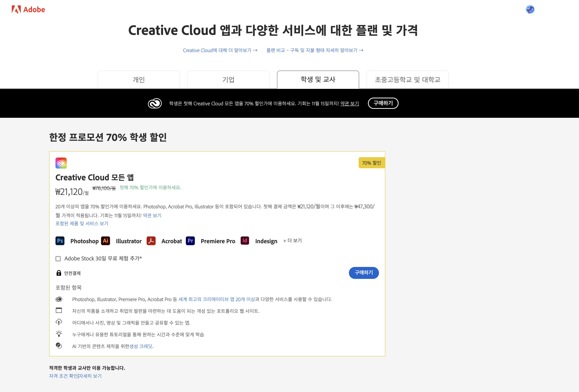579x392 pixels.
Task: Click the Premiere Pro Pr icon
Action: coord(190,241)
